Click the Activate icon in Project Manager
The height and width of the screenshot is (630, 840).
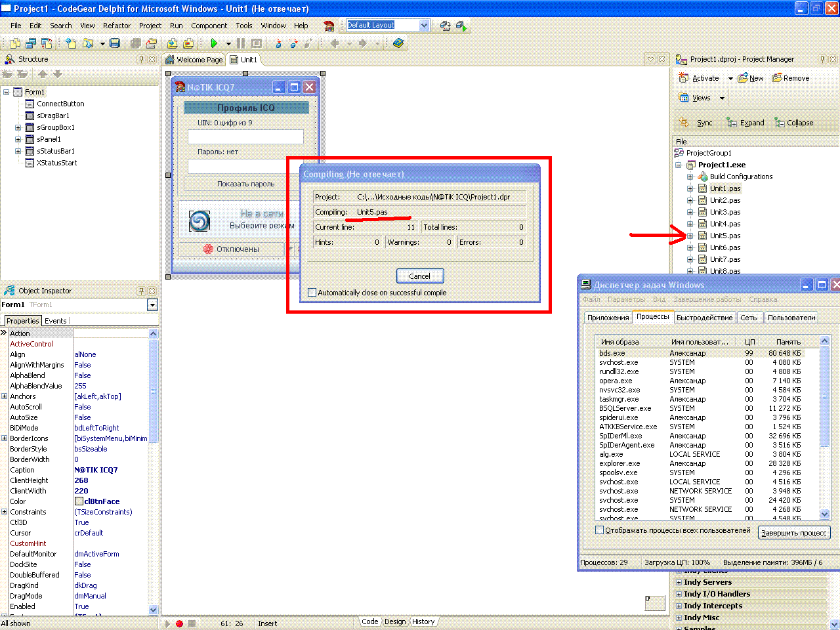coord(684,78)
